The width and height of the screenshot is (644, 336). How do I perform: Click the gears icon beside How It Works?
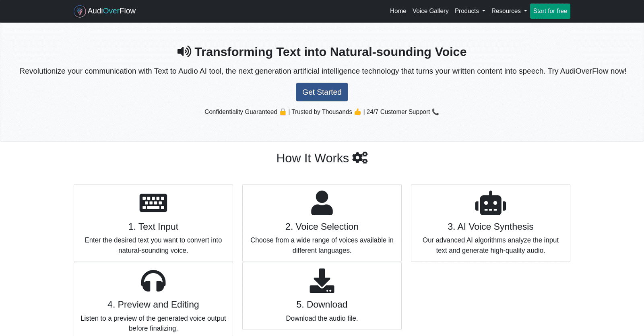pyautogui.click(x=360, y=158)
